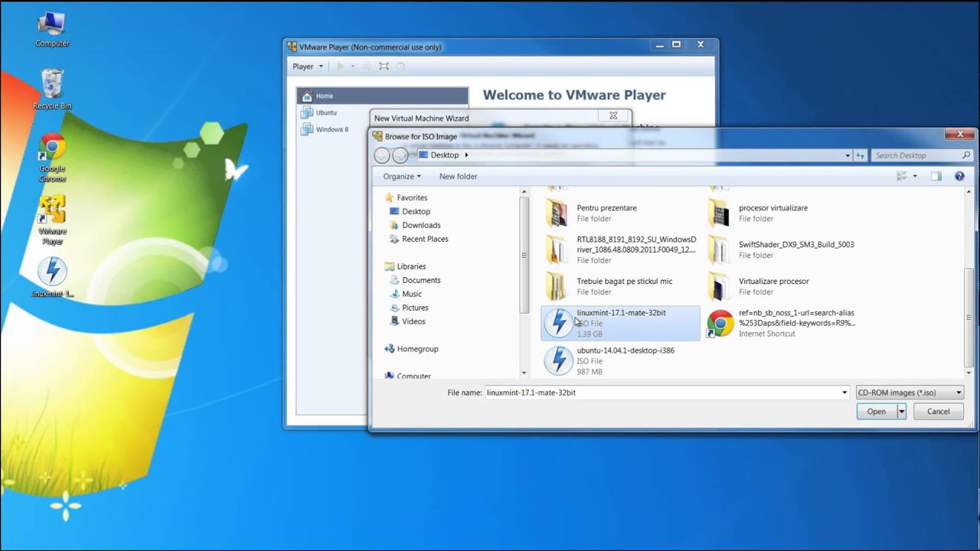Refresh the Desktop folder listing

click(860, 155)
